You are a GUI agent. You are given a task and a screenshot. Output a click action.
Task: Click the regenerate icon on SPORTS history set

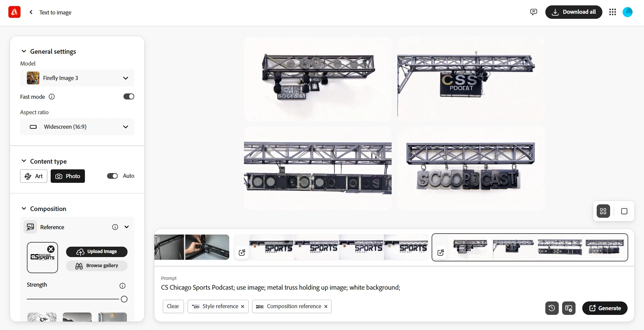242,252
